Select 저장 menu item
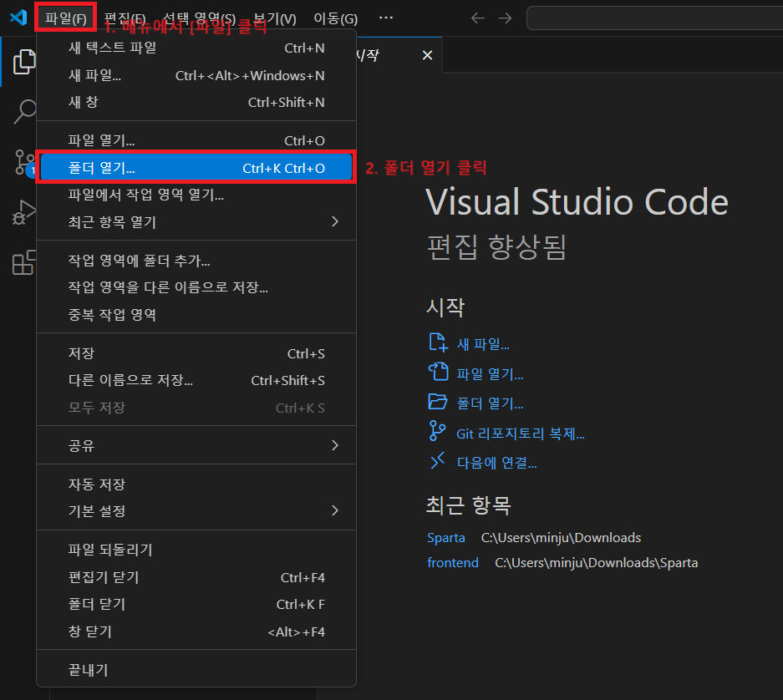 coord(196,353)
